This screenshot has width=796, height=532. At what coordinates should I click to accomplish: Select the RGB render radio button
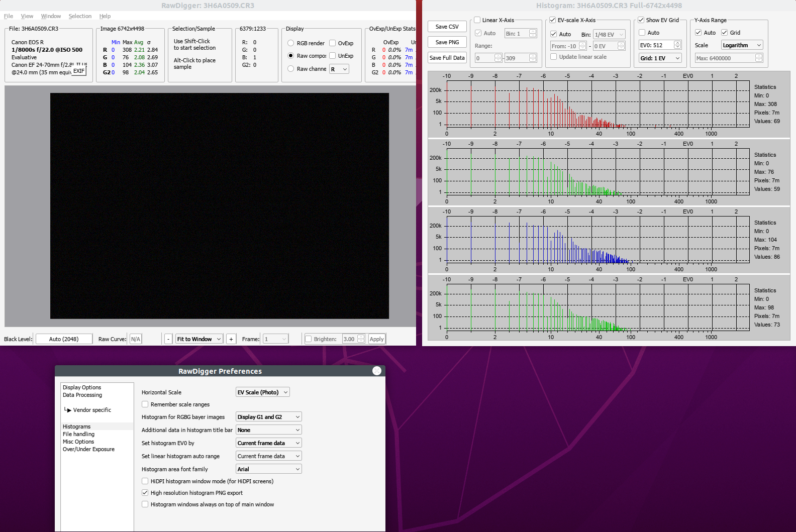click(x=291, y=43)
